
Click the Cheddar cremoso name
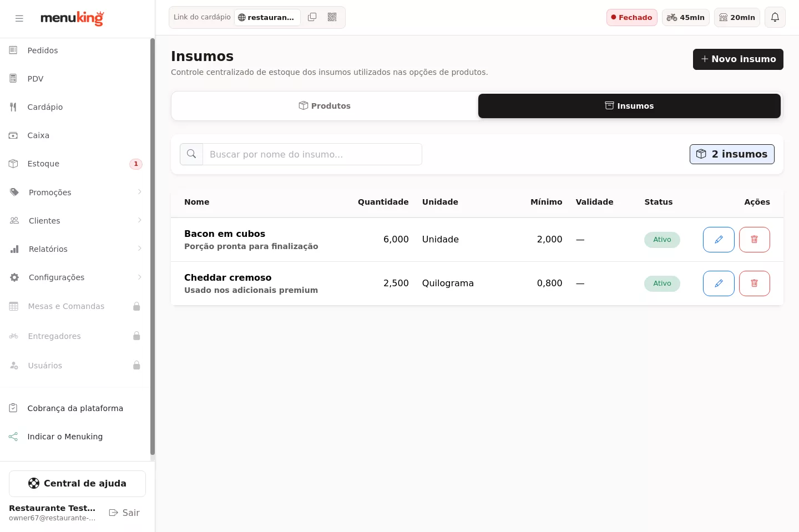228,277
